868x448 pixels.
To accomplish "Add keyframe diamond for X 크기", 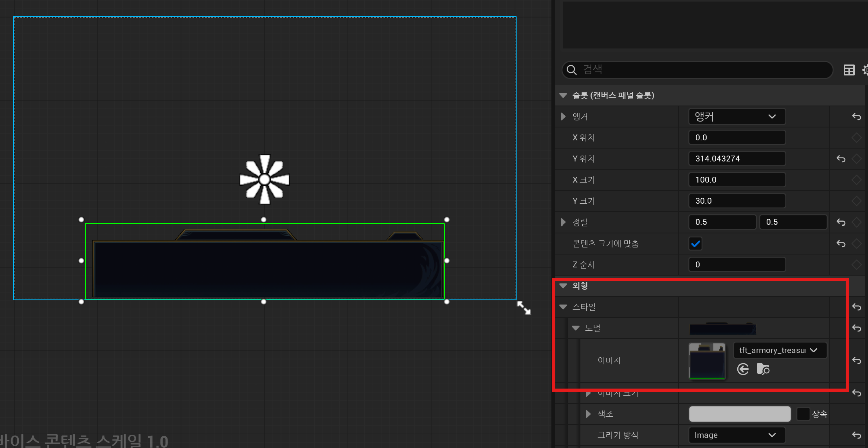I will tap(856, 180).
